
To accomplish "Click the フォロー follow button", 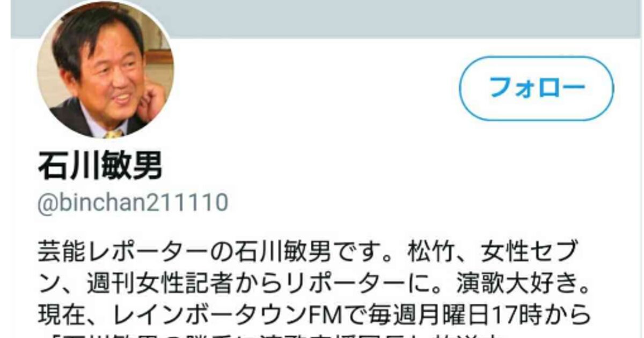I will tap(536, 89).
